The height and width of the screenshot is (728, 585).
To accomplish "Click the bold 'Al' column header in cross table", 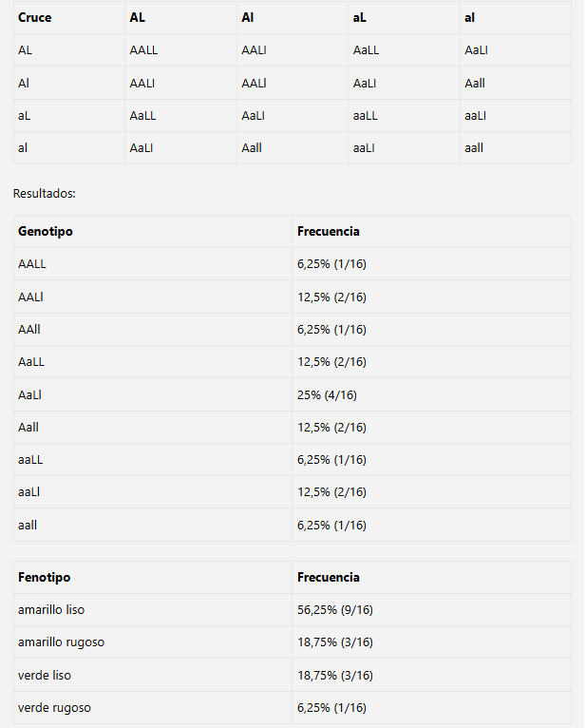I will 248,18.
